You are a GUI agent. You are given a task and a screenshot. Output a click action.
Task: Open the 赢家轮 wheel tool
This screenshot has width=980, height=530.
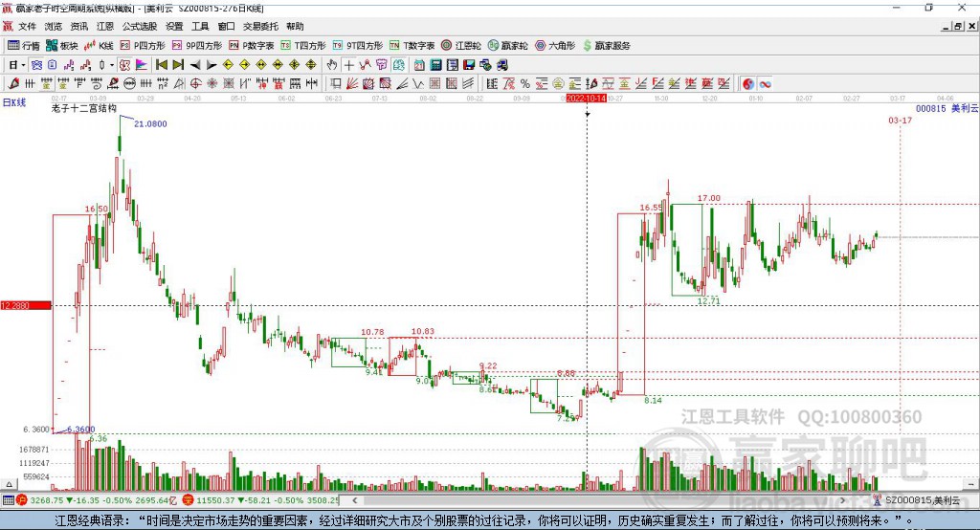pos(508,46)
